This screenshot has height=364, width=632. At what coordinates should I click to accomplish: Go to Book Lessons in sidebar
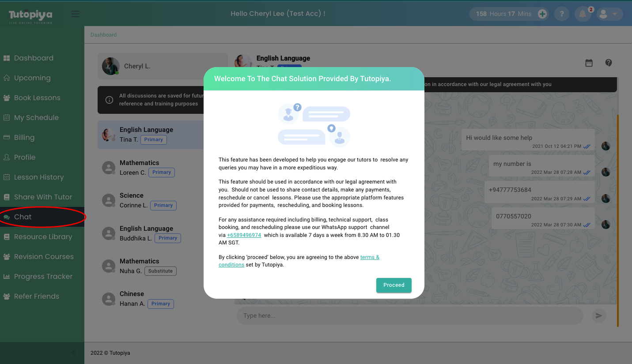(x=37, y=98)
